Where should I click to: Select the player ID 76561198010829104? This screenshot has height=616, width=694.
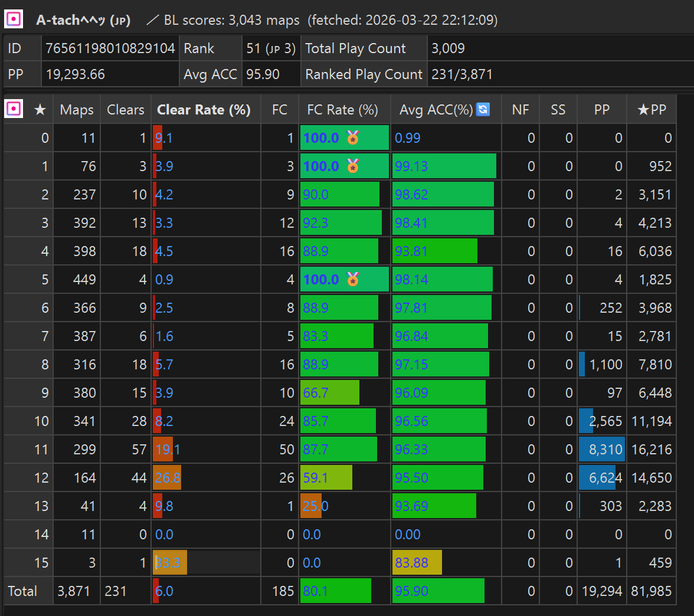pos(110,48)
